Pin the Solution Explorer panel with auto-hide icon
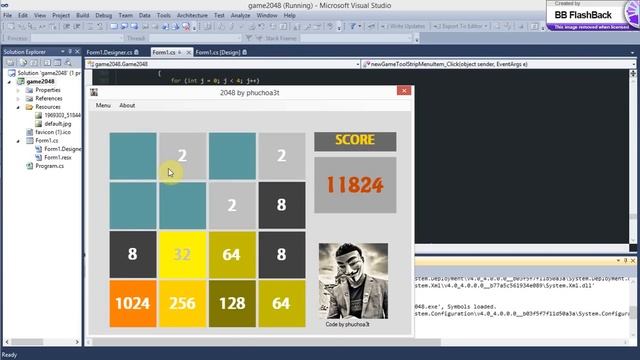Image resolution: width=640 pixels, height=360 pixels. (x=70, y=51)
